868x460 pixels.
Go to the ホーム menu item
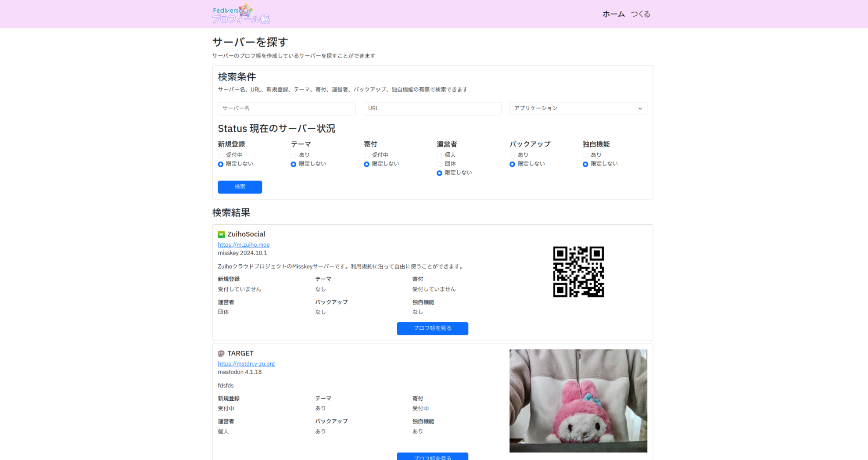(613, 14)
